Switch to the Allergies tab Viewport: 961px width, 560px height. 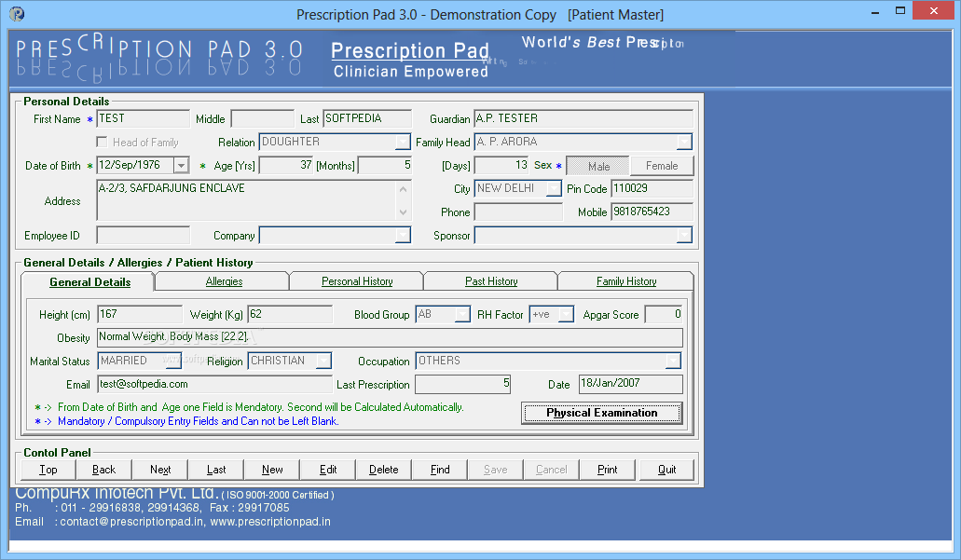224,281
